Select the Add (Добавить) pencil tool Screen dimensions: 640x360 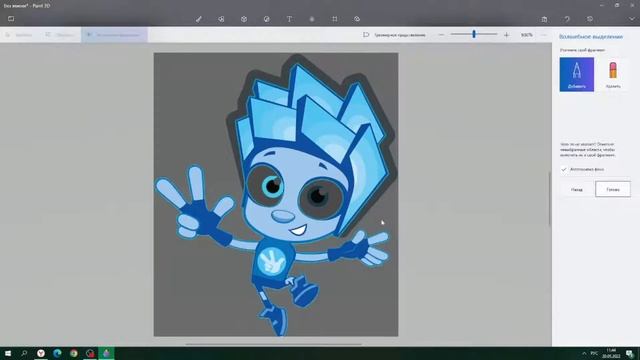[576, 74]
